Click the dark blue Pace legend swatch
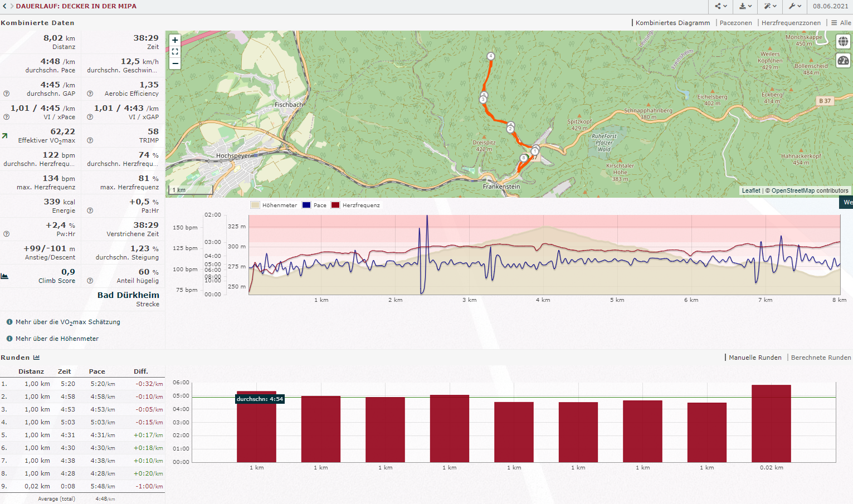The height and width of the screenshot is (504, 853). [x=306, y=205]
